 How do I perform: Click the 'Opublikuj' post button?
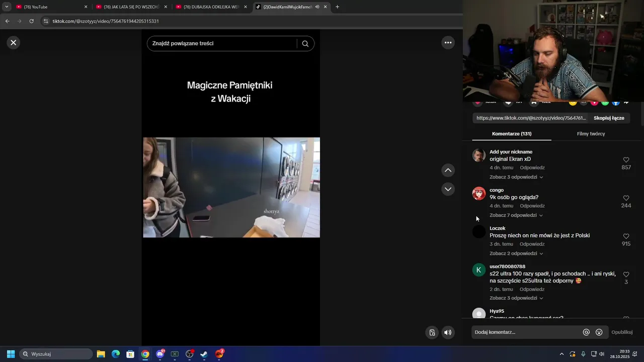pyautogui.click(x=622, y=332)
